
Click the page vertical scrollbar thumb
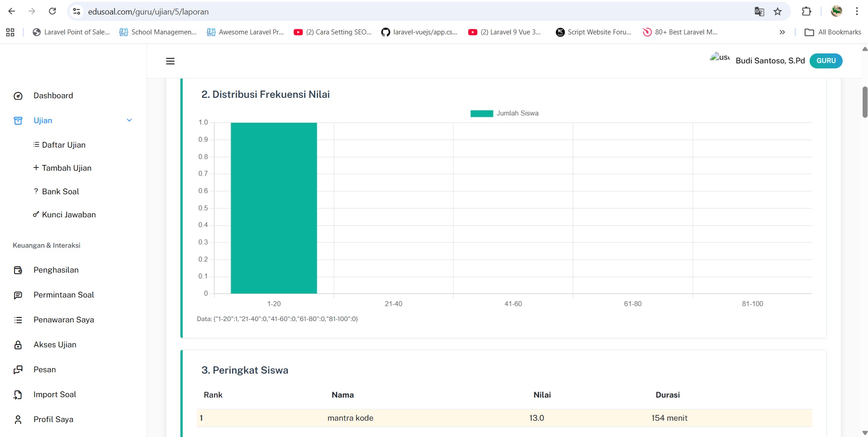coord(864,102)
